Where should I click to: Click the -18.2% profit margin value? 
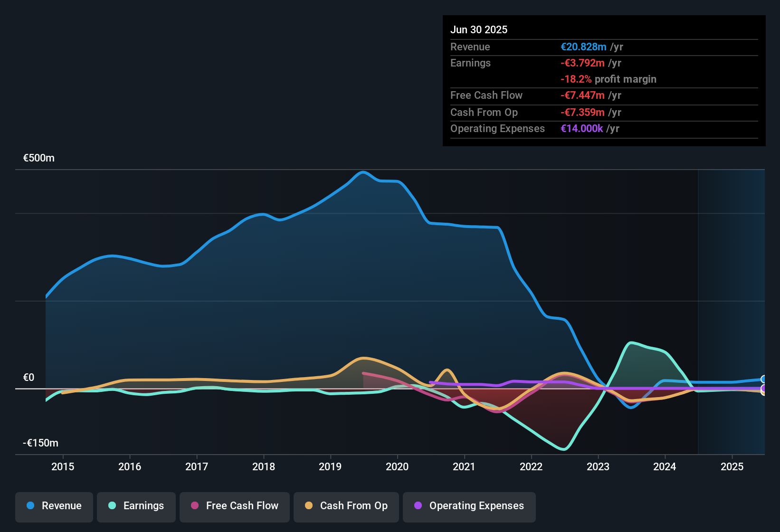(609, 79)
